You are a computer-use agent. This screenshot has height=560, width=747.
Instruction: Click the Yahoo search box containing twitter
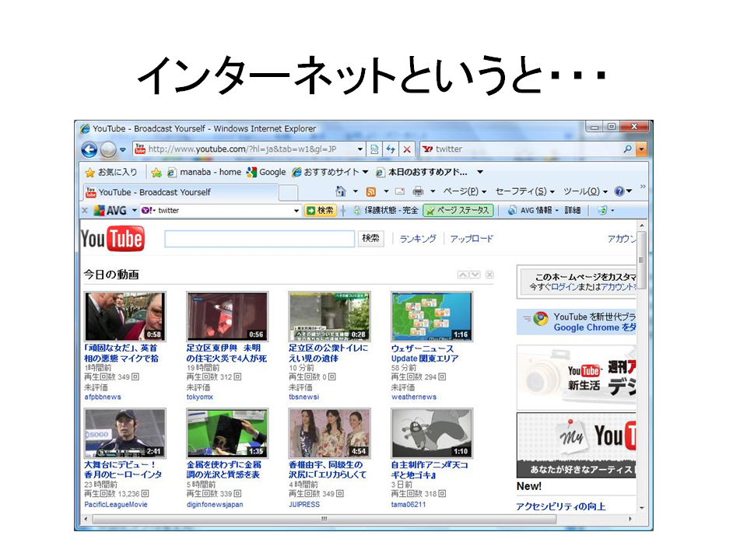[521, 149]
